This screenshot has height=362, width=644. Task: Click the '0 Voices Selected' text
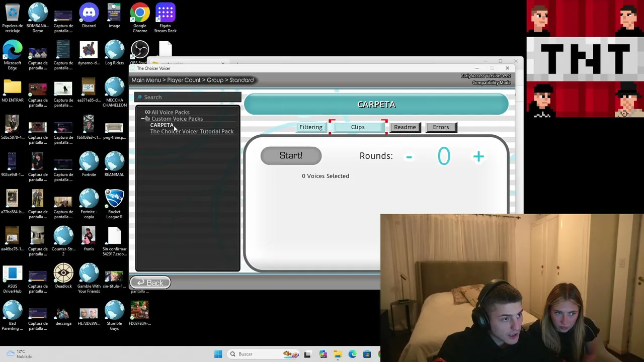[x=326, y=176]
